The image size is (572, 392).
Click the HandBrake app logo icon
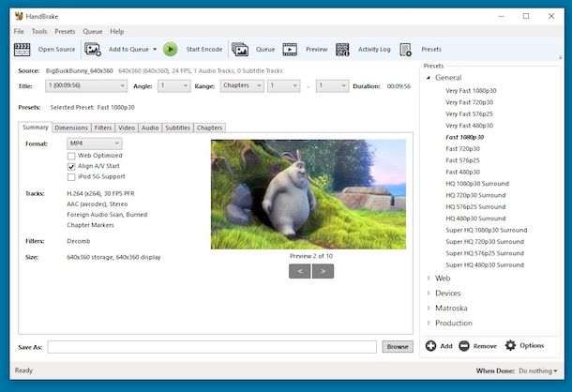[x=19, y=16]
